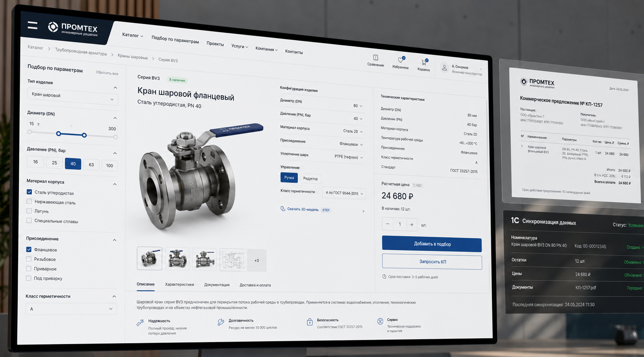This screenshot has width=644, height=357.
Task: Click the ПРОМТЕХ logo on the commercial offer document
Action: 537,83
